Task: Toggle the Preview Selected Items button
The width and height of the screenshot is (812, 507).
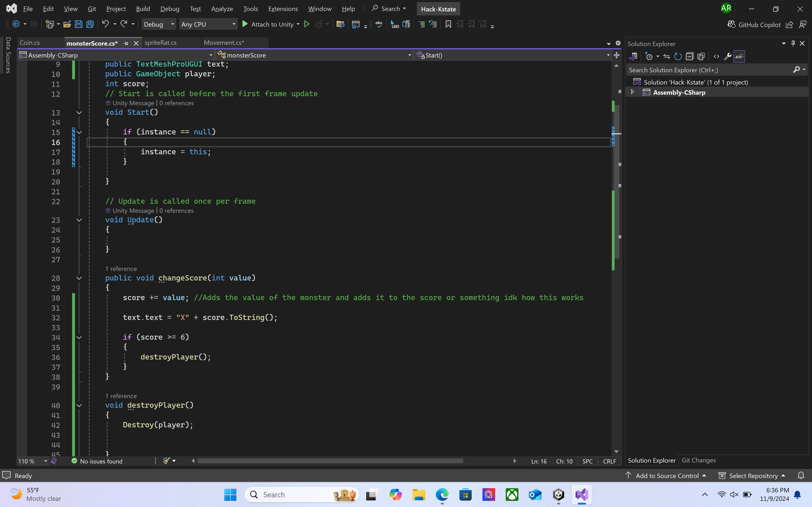Action: coord(739,56)
